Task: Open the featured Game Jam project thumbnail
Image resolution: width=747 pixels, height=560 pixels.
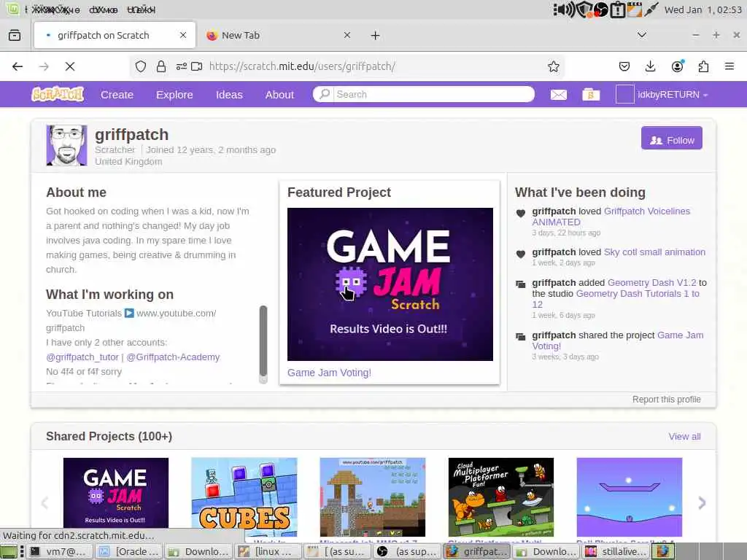Action: [x=390, y=284]
